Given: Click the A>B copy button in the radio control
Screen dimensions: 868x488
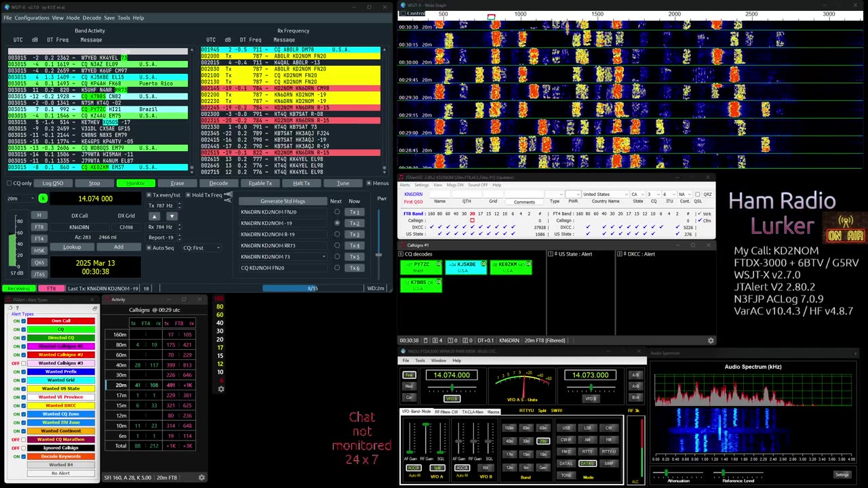Looking at the screenshot, I should tap(635, 386).
